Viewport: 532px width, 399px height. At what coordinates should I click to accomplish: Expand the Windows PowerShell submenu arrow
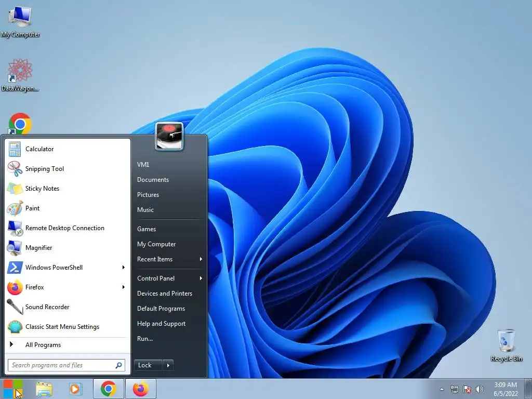(x=124, y=268)
